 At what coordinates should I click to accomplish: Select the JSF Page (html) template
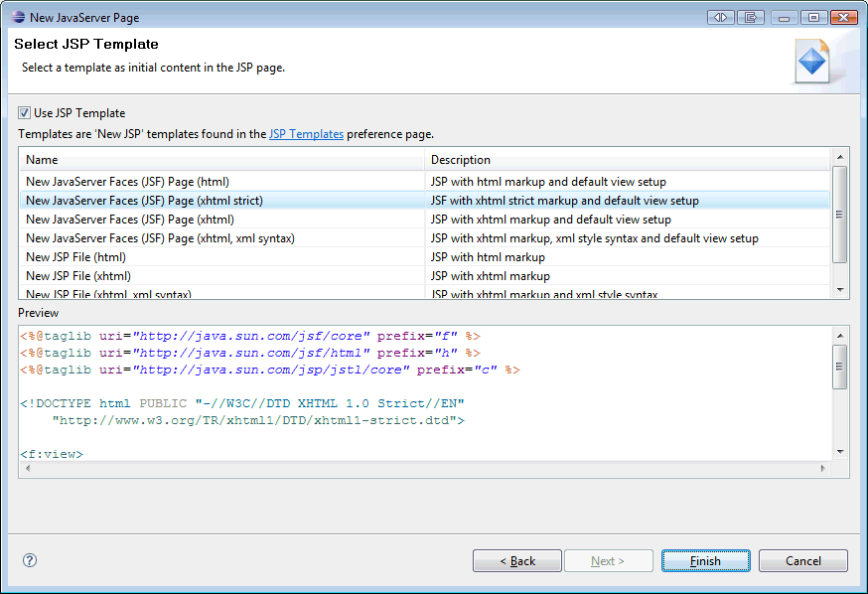point(199,181)
